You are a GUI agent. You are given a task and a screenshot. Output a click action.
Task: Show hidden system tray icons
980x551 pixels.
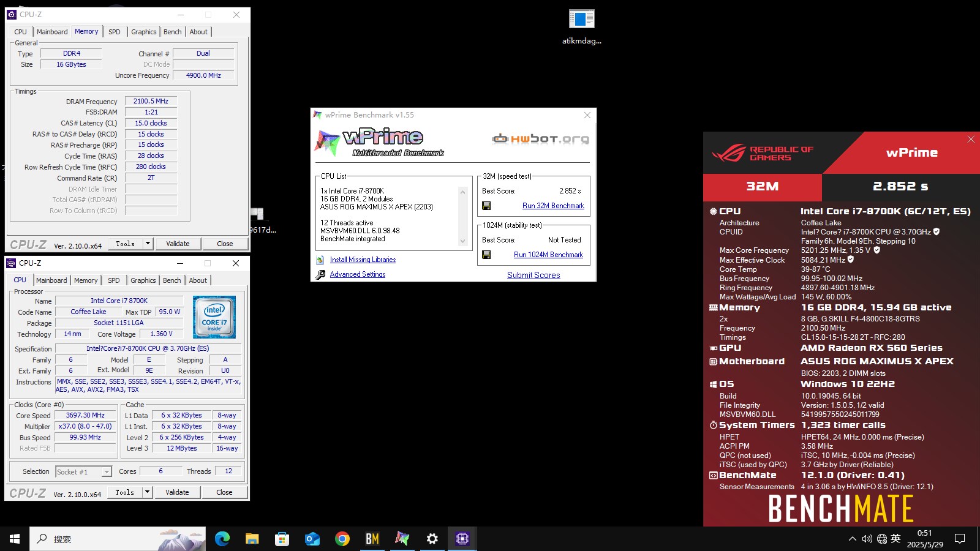point(852,539)
